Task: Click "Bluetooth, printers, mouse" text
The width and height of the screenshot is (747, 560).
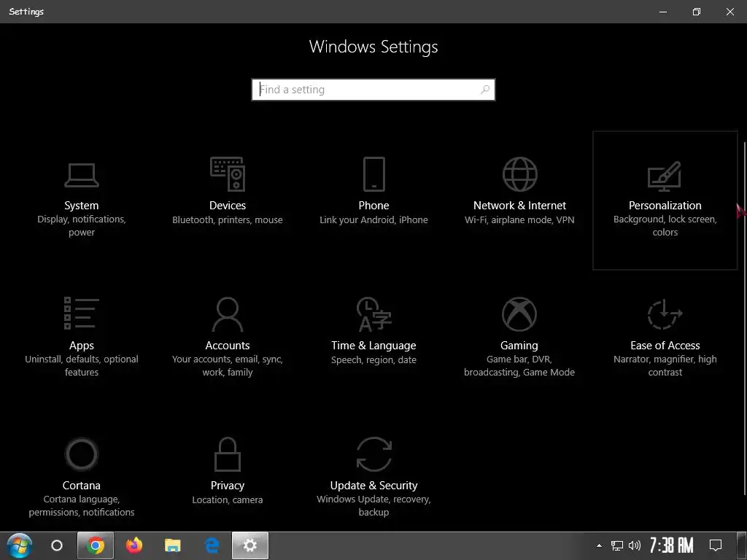Action: [x=228, y=220]
